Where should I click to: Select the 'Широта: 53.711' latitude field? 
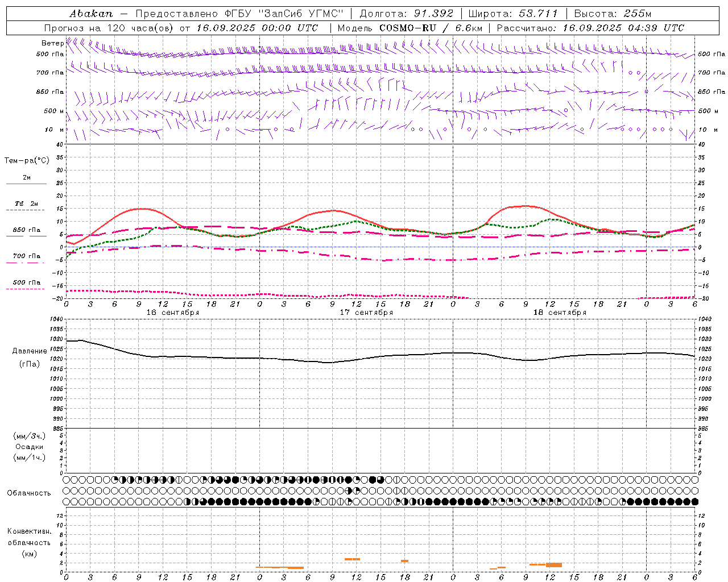pyautogui.click(x=514, y=14)
